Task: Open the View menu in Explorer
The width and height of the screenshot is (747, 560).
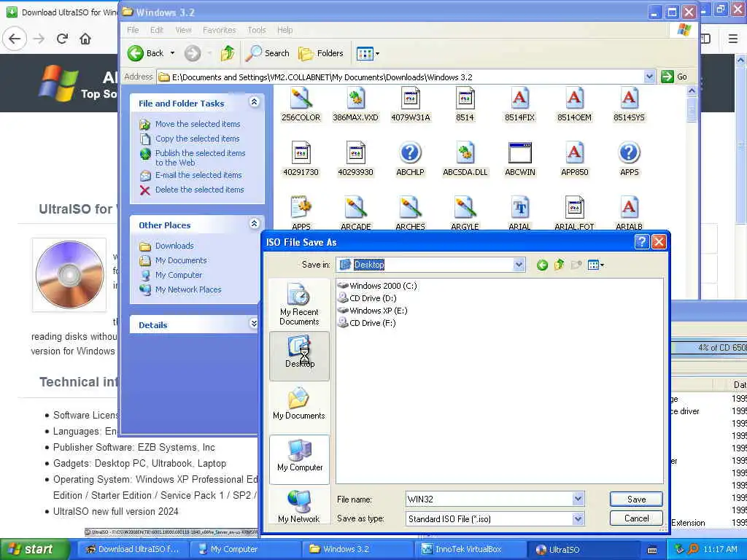Action: point(183,30)
